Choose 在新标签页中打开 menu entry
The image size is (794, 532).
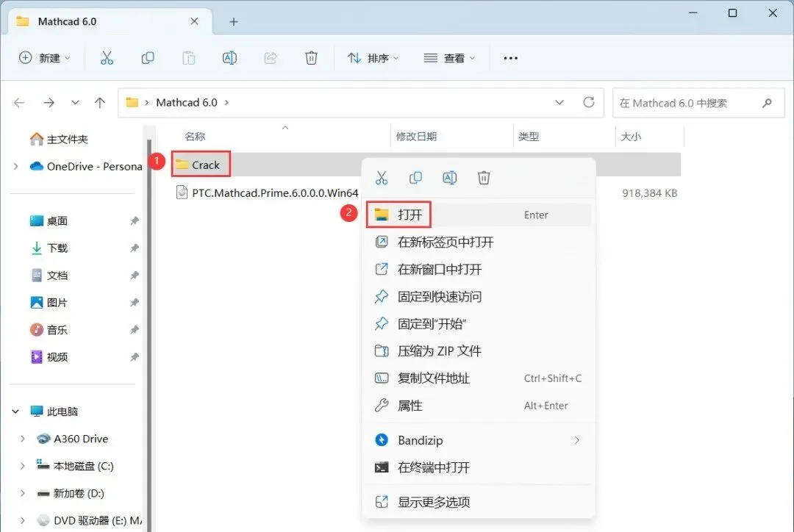(x=479, y=242)
